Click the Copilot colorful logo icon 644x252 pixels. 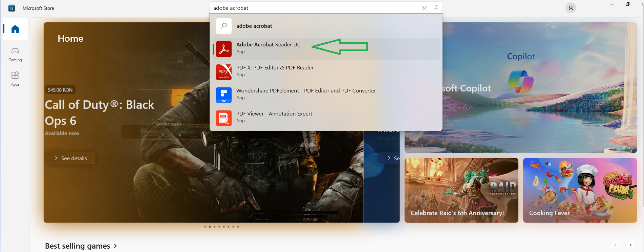tap(521, 82)
